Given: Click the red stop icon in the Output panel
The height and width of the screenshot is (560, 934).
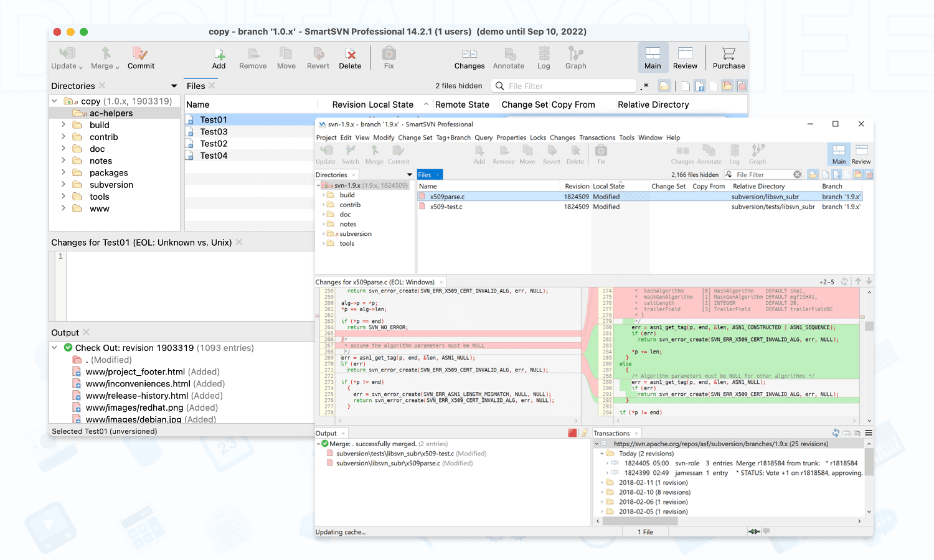Looking at the screenshot, I should click(572, 433).
